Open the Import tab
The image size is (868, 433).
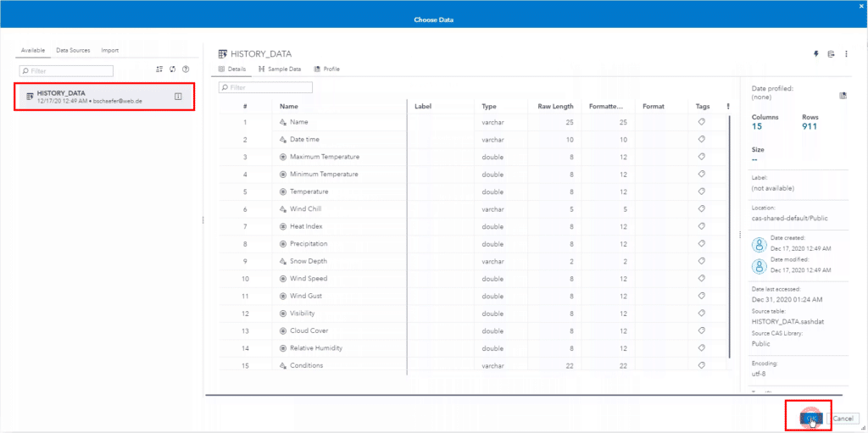pos(109,51)
